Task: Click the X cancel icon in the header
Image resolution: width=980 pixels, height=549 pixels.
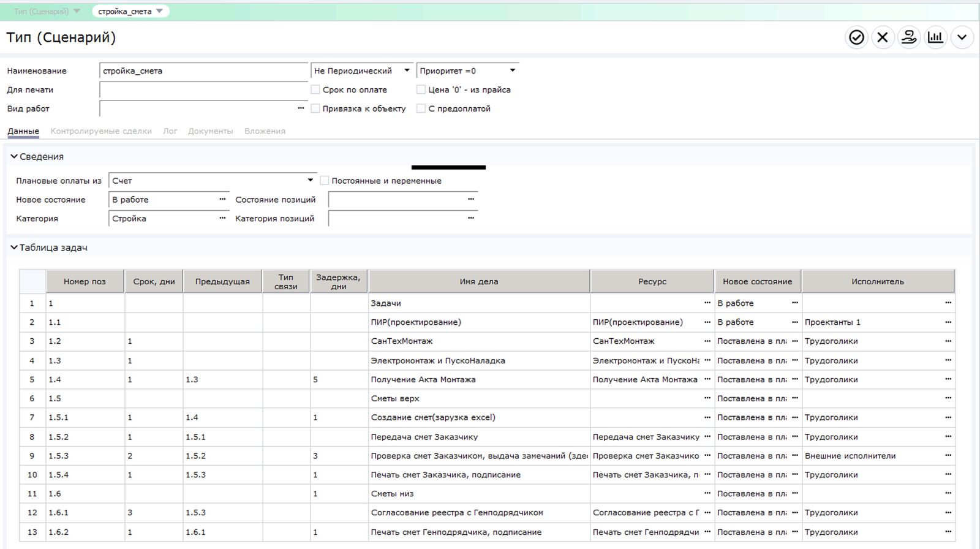Action: point(883,37)
